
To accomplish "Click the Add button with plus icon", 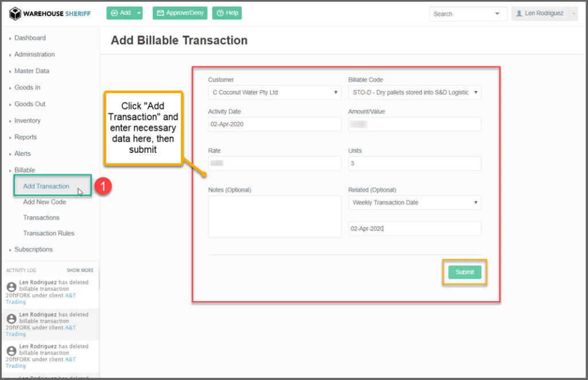I will [x=121, y=13].
